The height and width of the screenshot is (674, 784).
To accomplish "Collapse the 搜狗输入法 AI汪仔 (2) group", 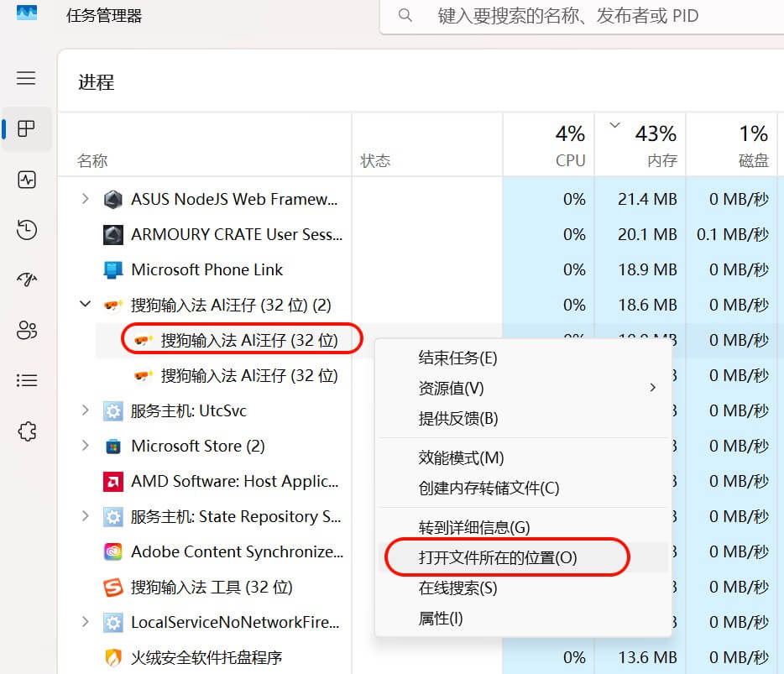I will tap(85, 305).
